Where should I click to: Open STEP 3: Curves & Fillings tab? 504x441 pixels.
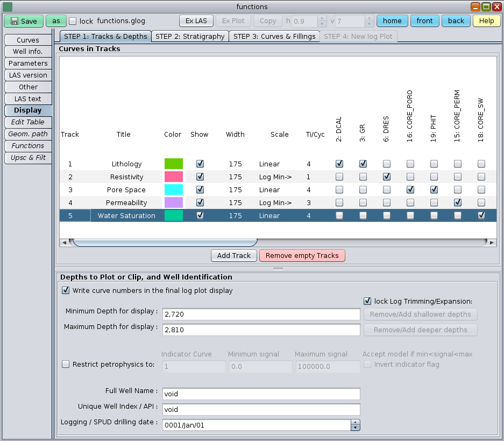pos(274,37)
